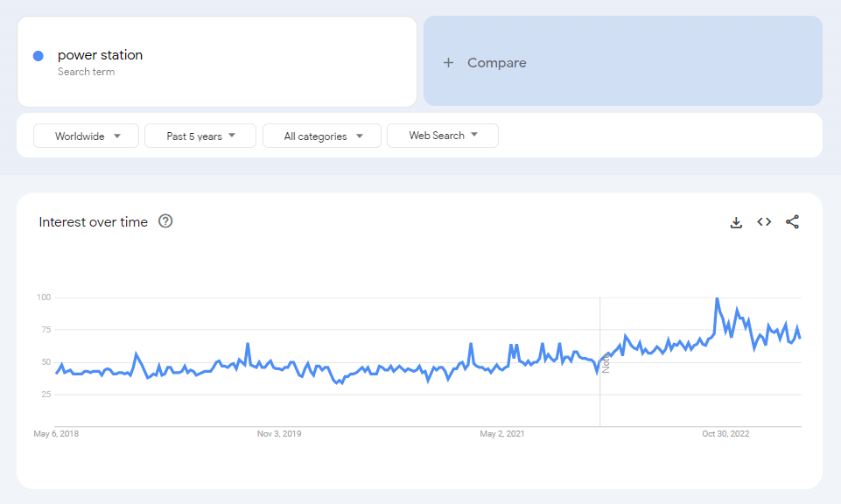Click the blue dot beside power station
This screenshot has width=841, height=504.
coord(39,56)
